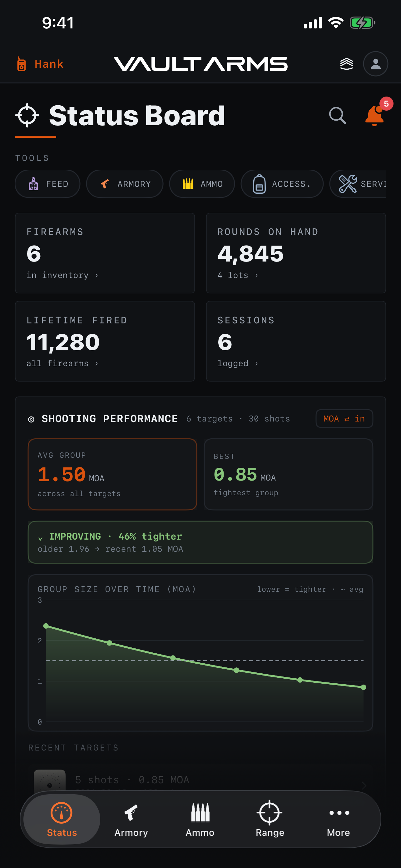Tap the IMPROVING 46% tighter banner
Image resolution: width=401 pixels, height=868 pixels.
[200, 542]
